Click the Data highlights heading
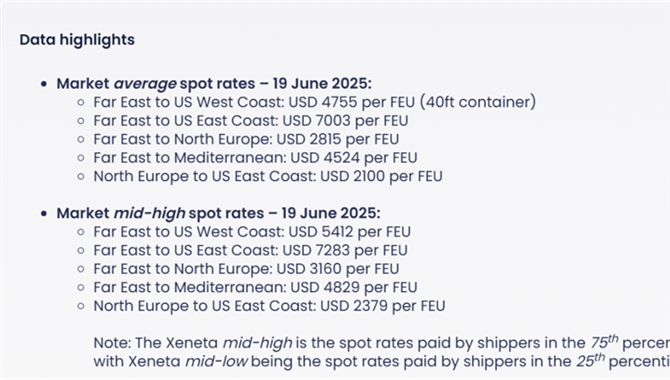670x380 pixels. tap(77, 40)
